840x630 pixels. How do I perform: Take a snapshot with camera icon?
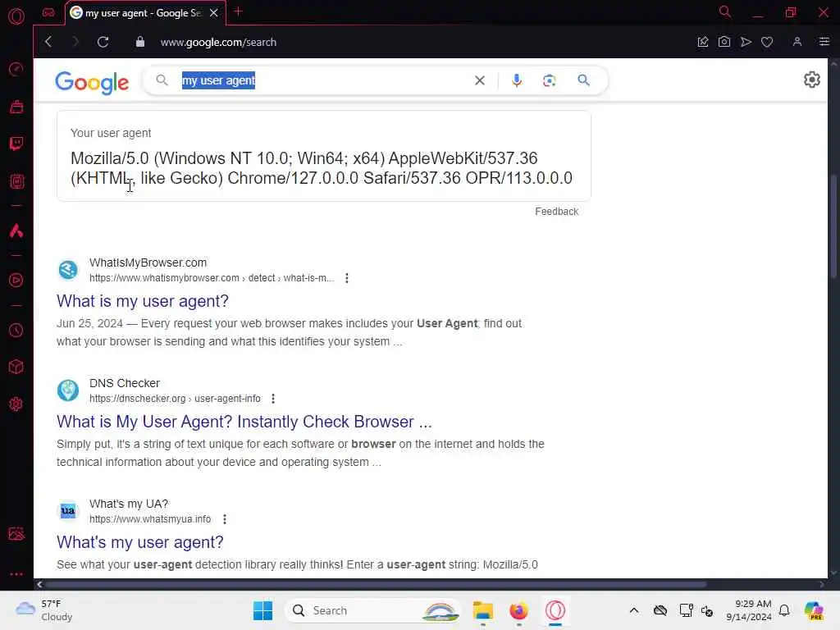[724, 42]
